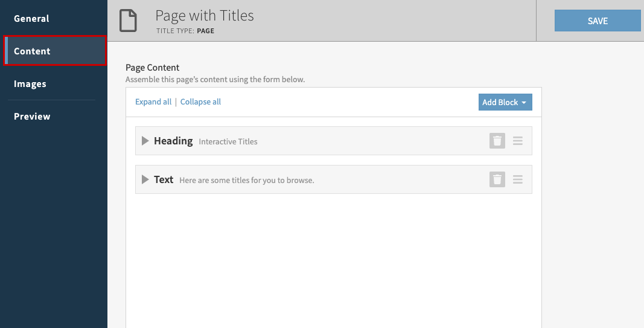Screen dimensions: 644x328
Task: Click the Interactive Titles summary text
Action: pos(228,142)
